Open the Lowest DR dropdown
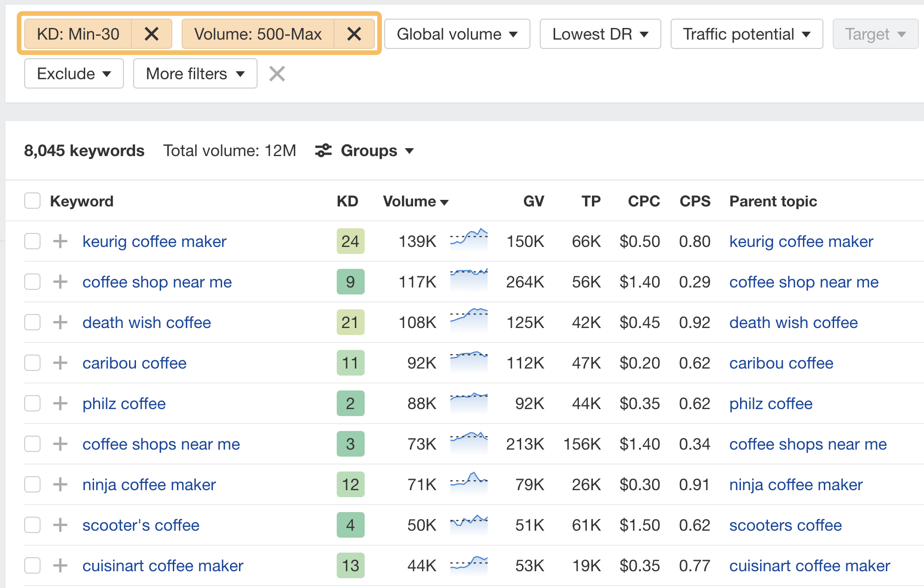924x588 pixels. (600, 34)
